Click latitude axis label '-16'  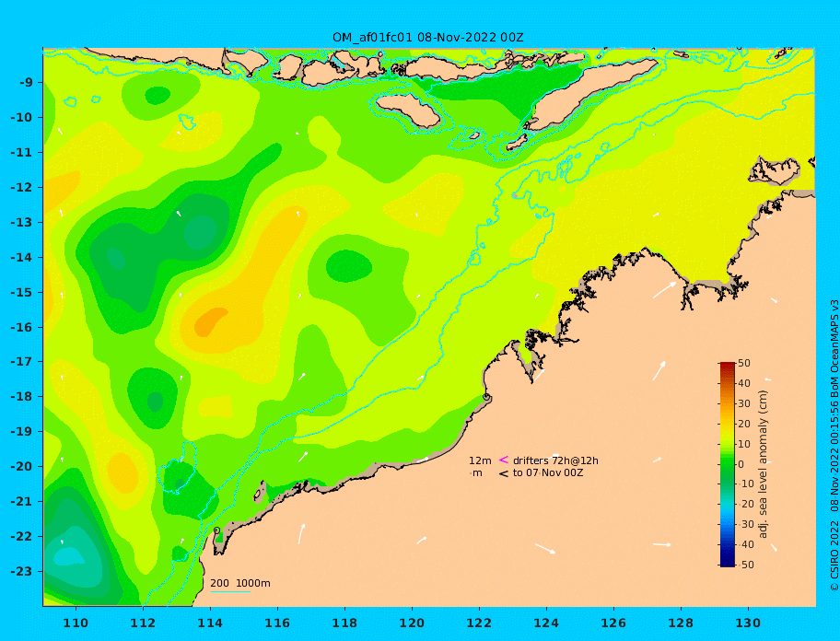[21, 327]
